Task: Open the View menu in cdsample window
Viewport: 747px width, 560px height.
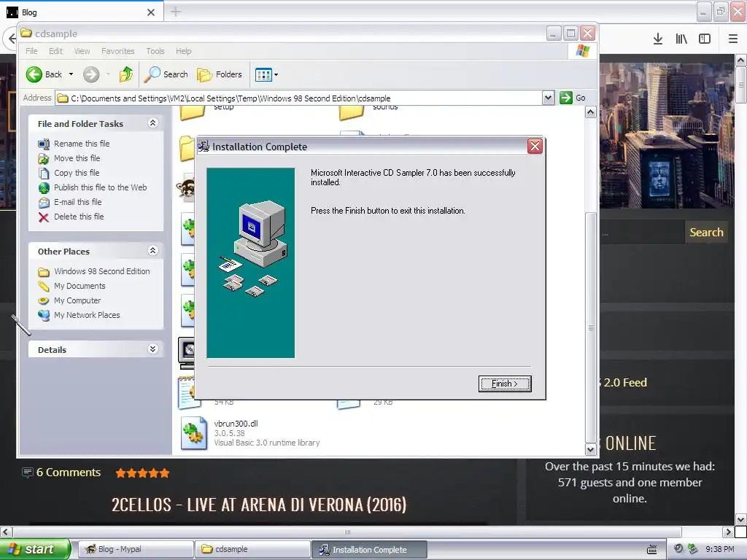Action: (82, 51)
